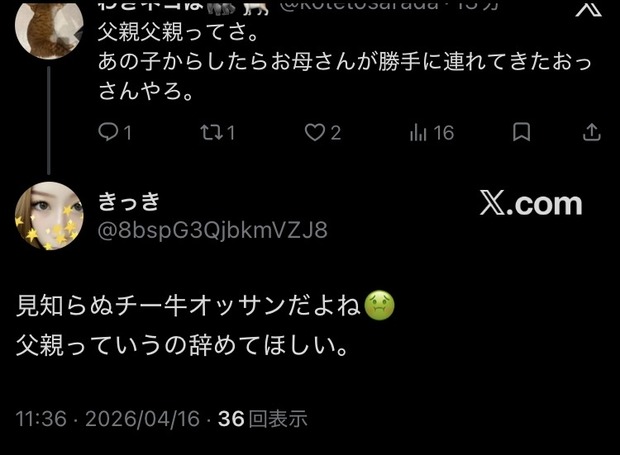Viewport: 620px width, 455px height.
Task: Open the cat profile picture of the parent tweet
Action: (x=49, y=28)
